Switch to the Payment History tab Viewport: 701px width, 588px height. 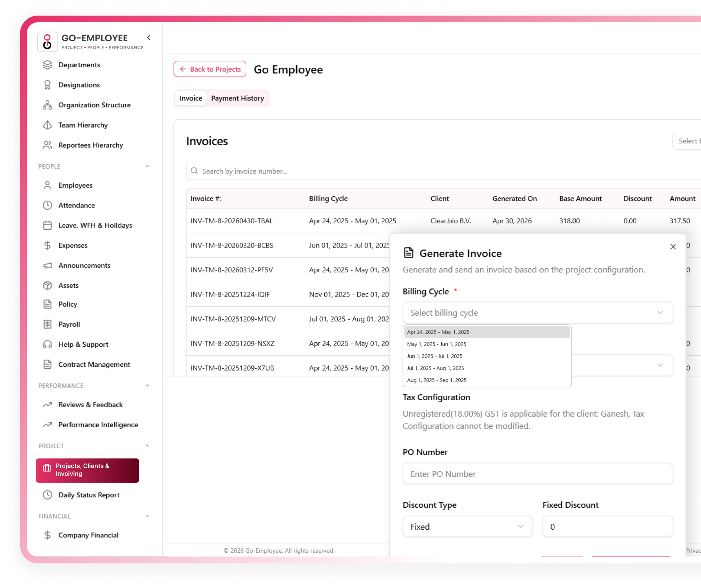pyautogui.click(x=238, y=98)
